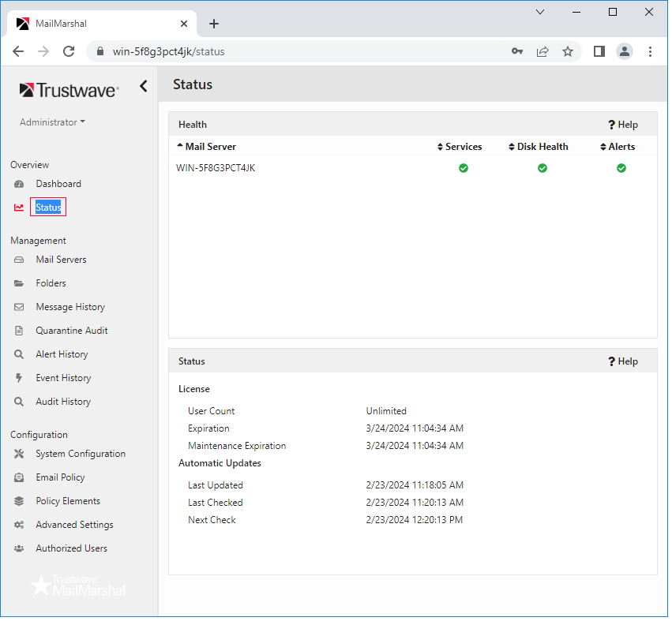Image resolution: width=672 pixels, height=621 pixels.
Task: Click the System Configuration wrench icon
Action: point(18,453)
